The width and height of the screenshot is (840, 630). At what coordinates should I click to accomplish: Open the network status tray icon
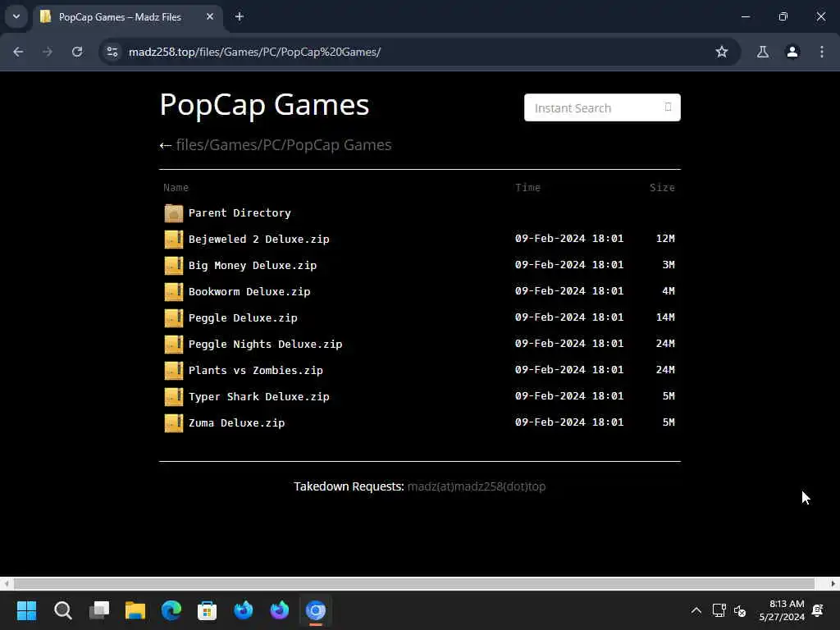[x=719, y=610]
